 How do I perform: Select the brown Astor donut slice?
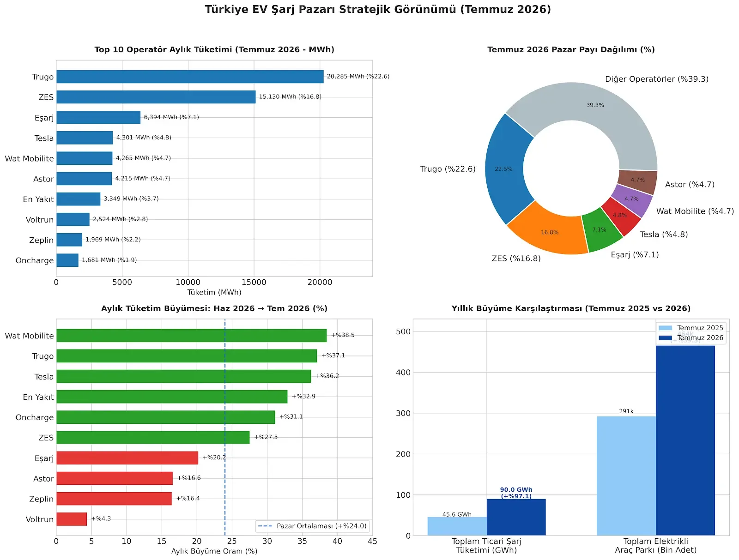tap(637, 181)
